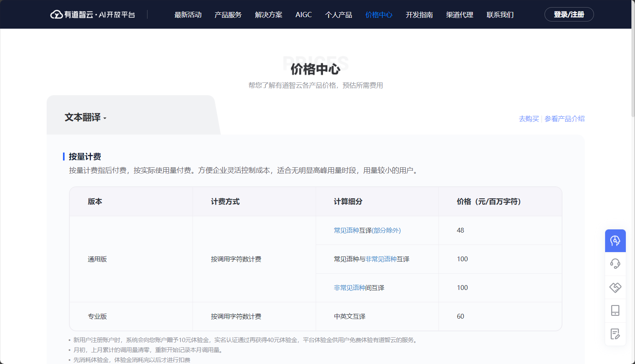Click 非常见语种 link in 常见语种与 row
635x364 pixels.
coord(381,259)
